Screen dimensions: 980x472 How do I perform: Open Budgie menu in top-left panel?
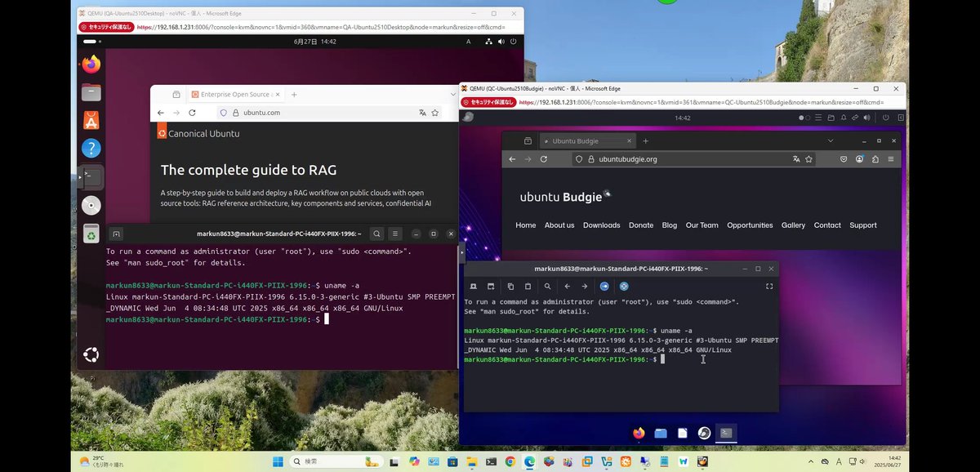click(x=468, y=118)
